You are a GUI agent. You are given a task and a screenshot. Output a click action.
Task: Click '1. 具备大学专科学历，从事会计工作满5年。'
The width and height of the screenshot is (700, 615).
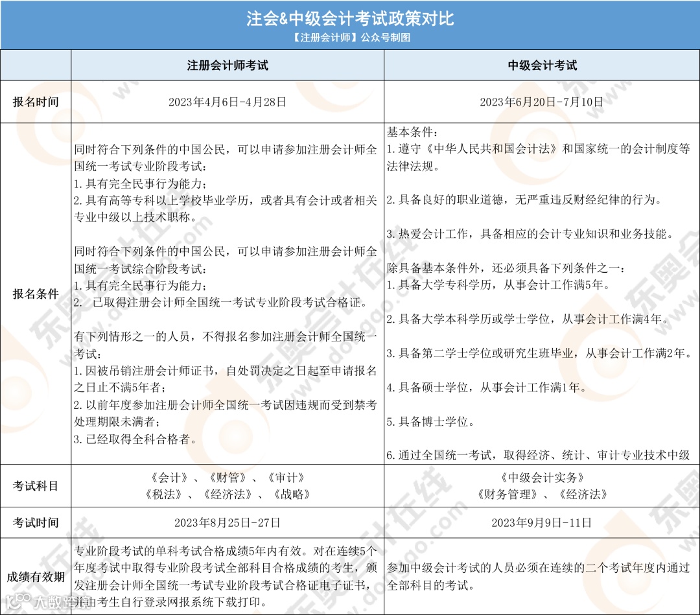[x=498, y=285]
